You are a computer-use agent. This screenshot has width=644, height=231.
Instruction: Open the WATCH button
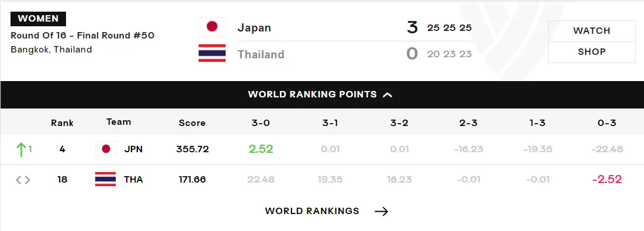(592, 31)
